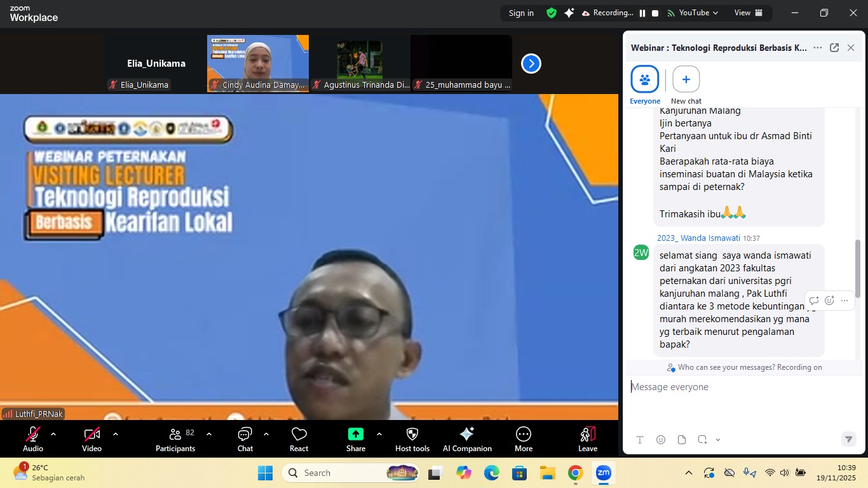
Task: Expand the YouTube live stream dropdown
Action: click(x=698, y=13)
